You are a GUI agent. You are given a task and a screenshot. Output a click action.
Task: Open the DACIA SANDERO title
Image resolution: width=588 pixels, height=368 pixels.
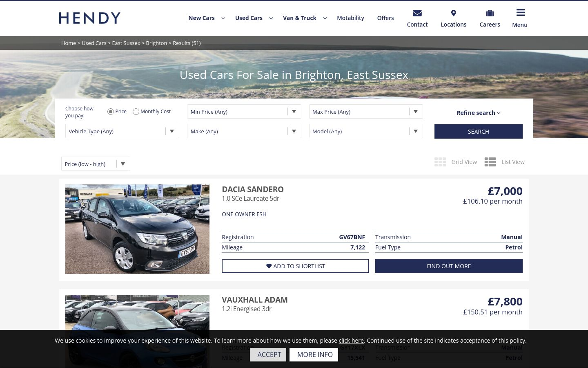click(x=253, y=189)
